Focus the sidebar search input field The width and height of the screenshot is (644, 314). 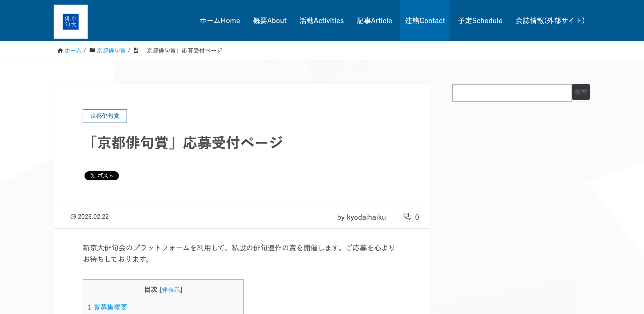[512, 93]
